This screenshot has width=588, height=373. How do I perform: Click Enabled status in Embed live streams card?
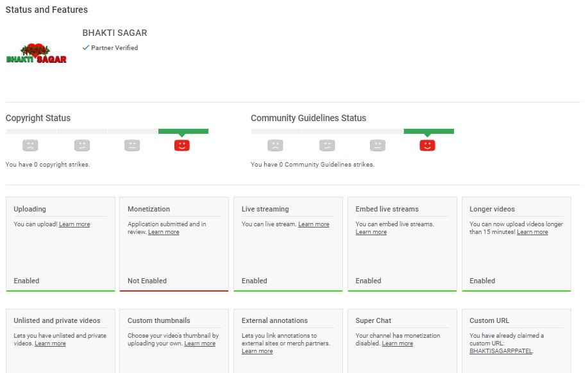point(368,281)
